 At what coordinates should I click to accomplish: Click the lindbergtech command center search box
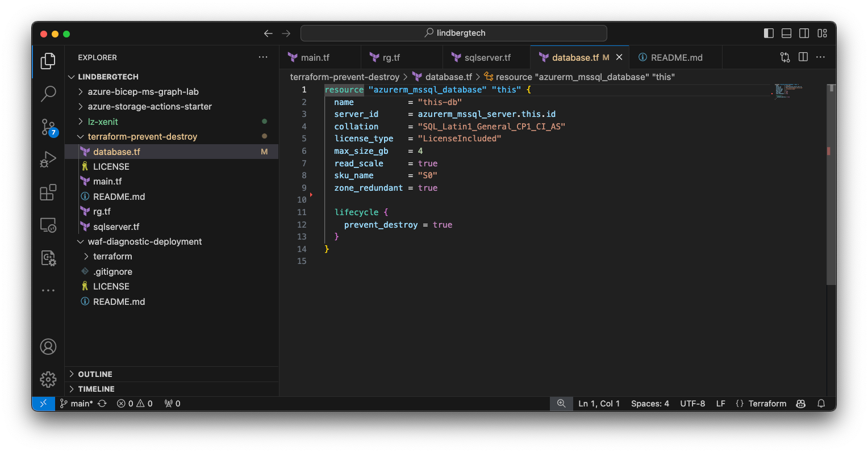[453, 33]
